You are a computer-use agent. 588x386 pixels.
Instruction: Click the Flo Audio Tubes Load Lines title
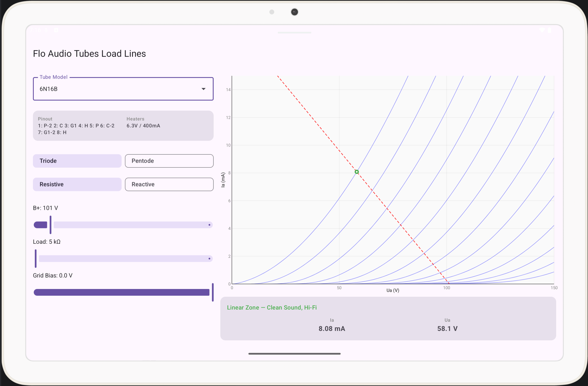point(89,54)
